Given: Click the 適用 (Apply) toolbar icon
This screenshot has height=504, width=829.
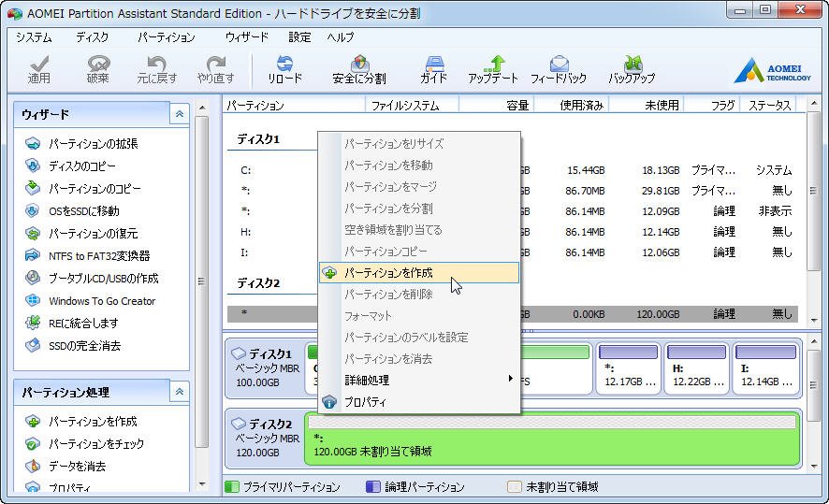Looking at the screenshot, I should tap(39, 70).
